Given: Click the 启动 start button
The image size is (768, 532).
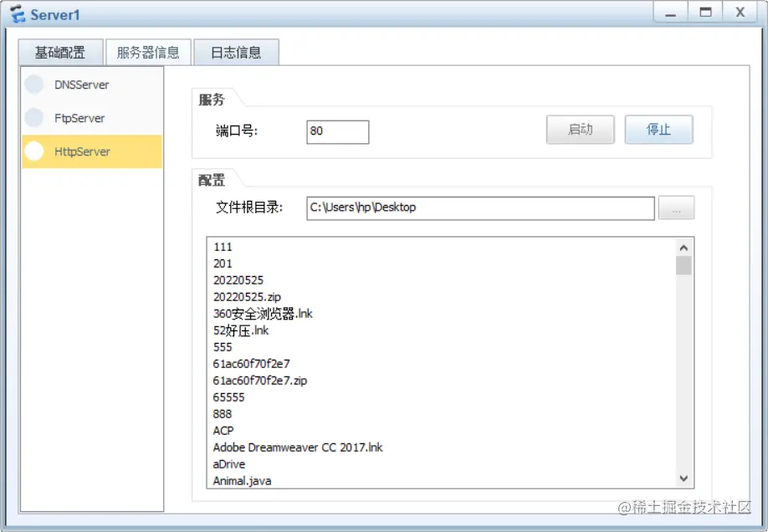Looking at the screenshot, I should click(581, 130).
